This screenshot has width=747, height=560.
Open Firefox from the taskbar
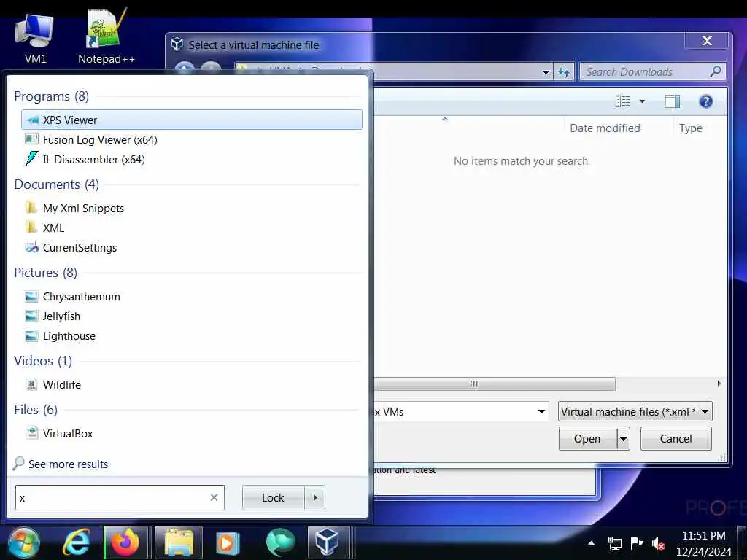(x=125, y=542)
